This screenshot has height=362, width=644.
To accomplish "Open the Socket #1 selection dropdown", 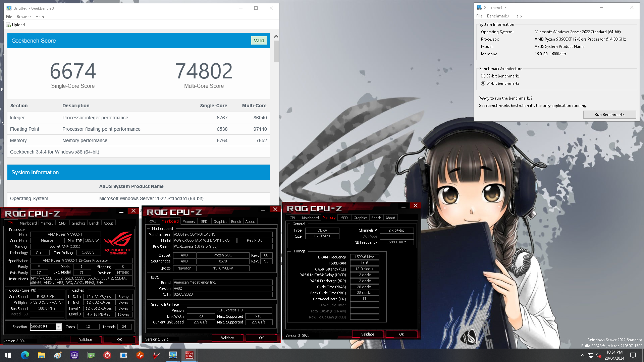I will pos(58,326).
